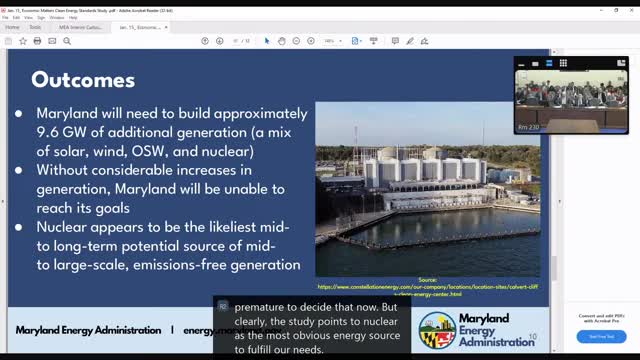Select the hand pan tool
This screenshot has width=640, height=360.
coord(282,41)
